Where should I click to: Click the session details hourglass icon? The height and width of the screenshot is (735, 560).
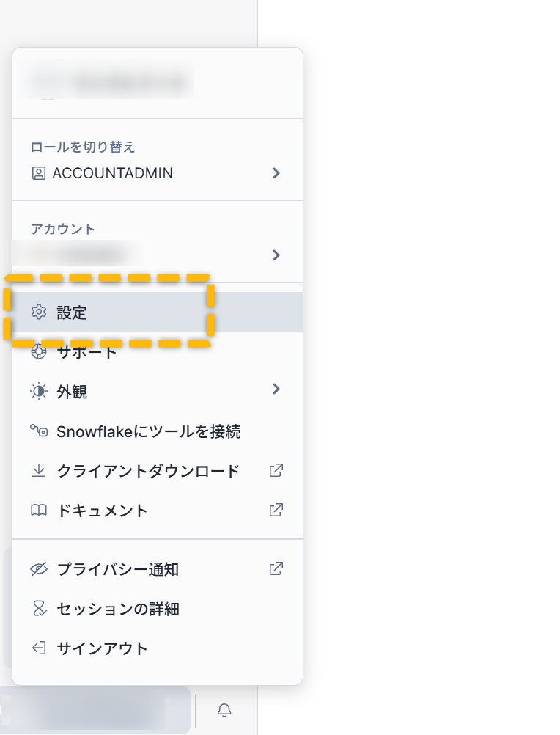point(39,609)
